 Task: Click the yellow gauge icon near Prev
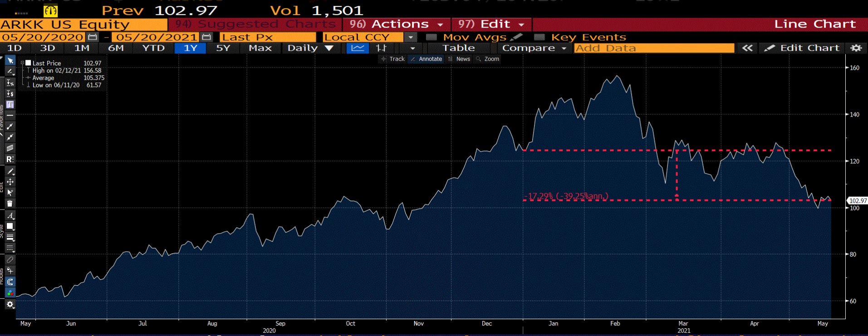tap(50, 11)
